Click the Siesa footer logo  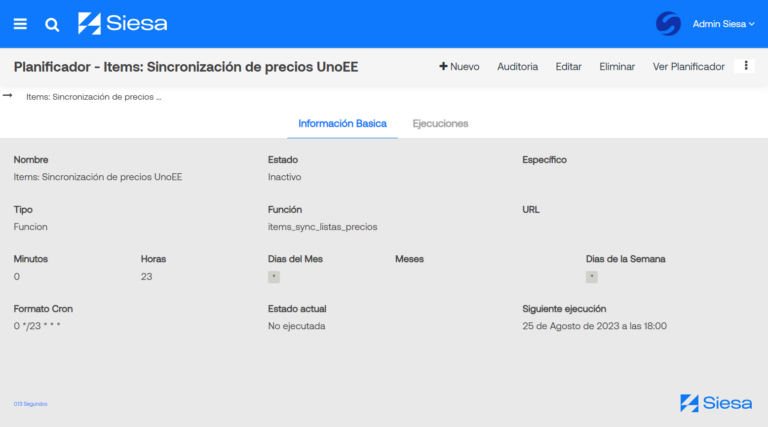point(716,403)
